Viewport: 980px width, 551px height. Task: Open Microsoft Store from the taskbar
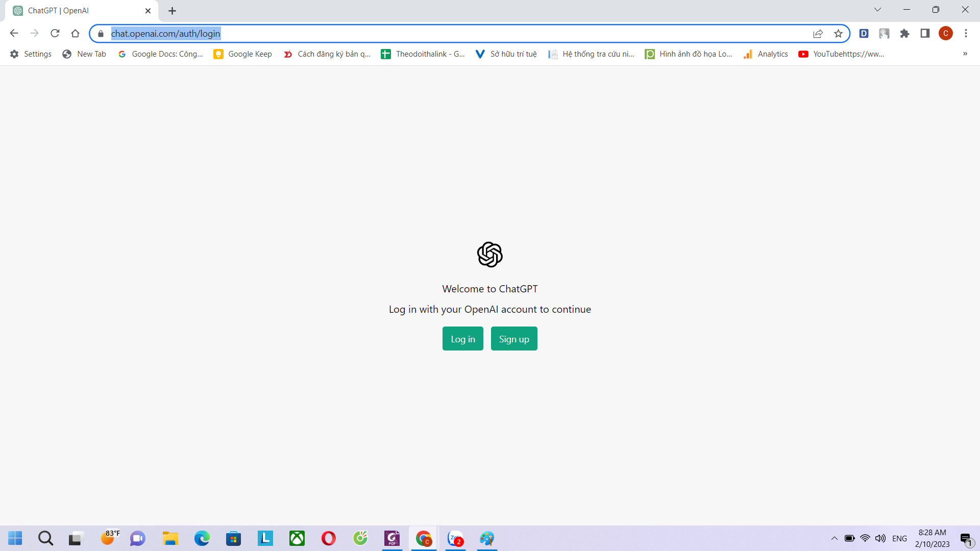click(233, 538)
